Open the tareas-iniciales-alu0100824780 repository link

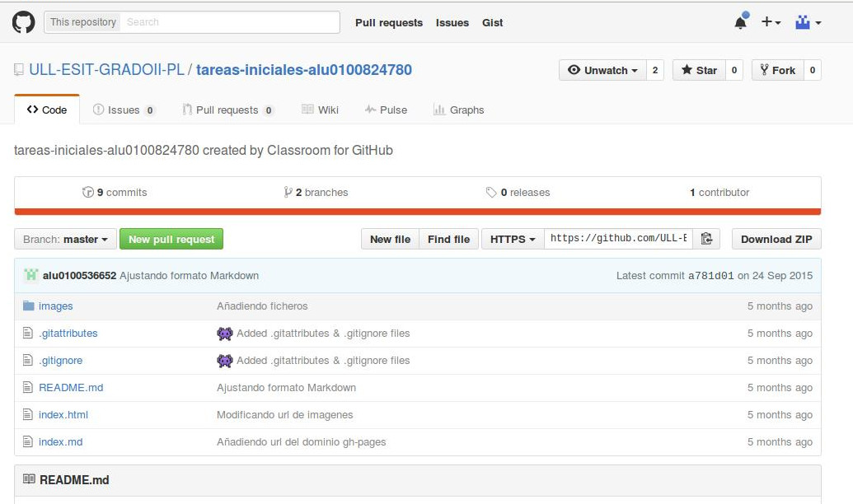click(304, 70)
